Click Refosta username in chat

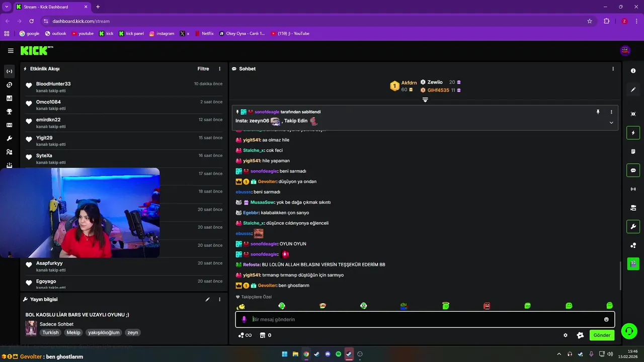click(x=251, y=264)
